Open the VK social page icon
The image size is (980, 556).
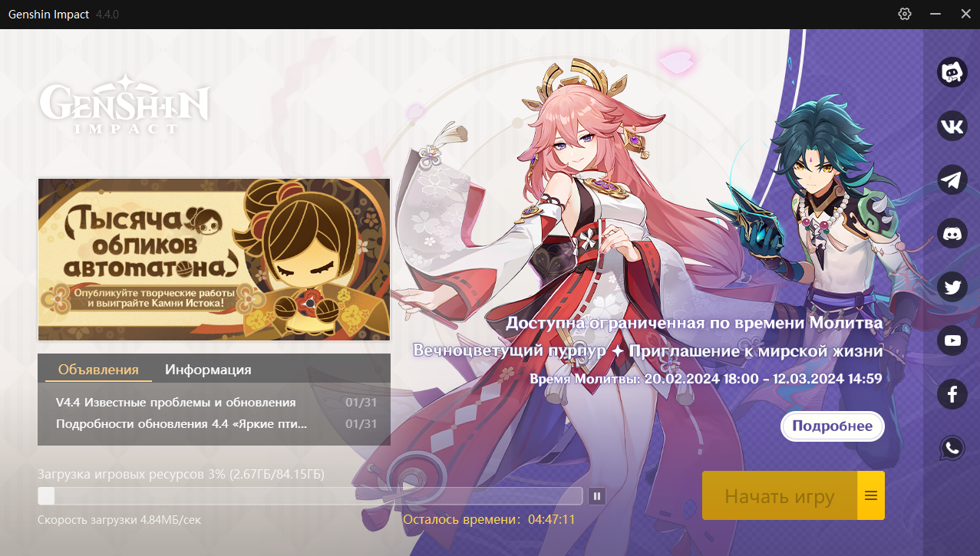(952, 126)
